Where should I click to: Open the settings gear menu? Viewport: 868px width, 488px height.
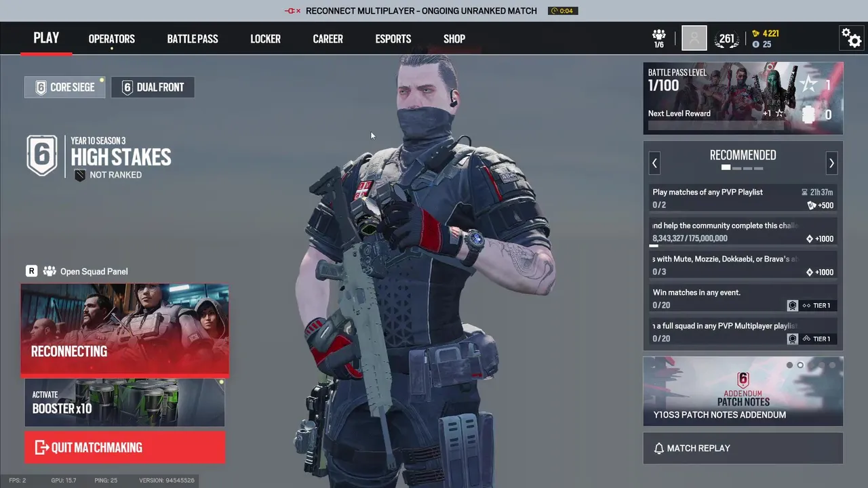click(x=850, y=38)
